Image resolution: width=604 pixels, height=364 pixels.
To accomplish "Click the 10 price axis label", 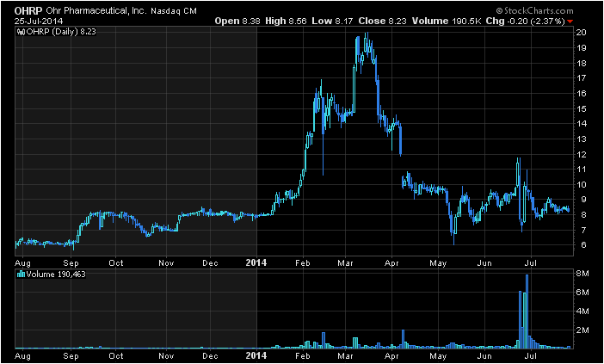I will click(x=582, y=184).
